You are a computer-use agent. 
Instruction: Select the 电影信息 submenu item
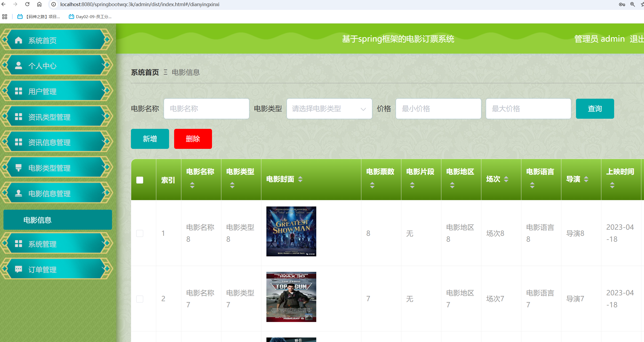(x=58, y=220)
